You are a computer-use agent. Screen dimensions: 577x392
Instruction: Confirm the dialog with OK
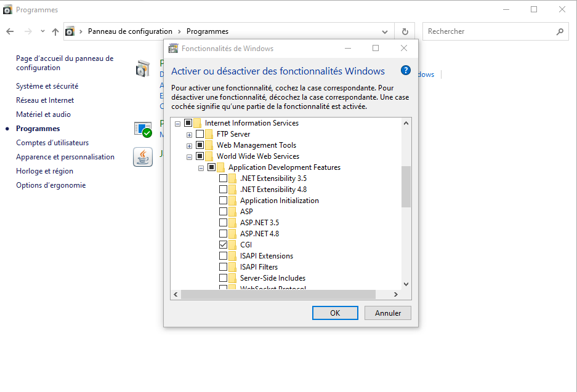(x=334, y=313)
